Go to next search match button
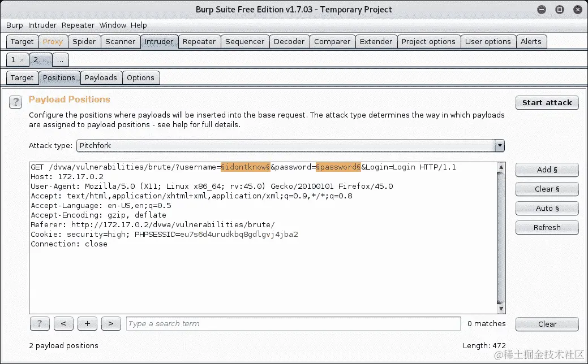Screen dimensions: 588x364 click(x=111, y=323)
